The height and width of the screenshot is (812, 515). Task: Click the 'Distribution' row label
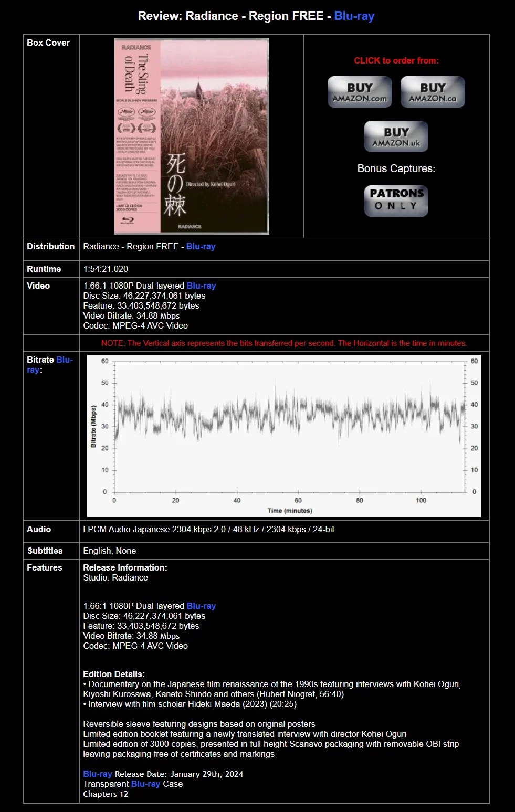pyautogui.click(x=51, y=246)
